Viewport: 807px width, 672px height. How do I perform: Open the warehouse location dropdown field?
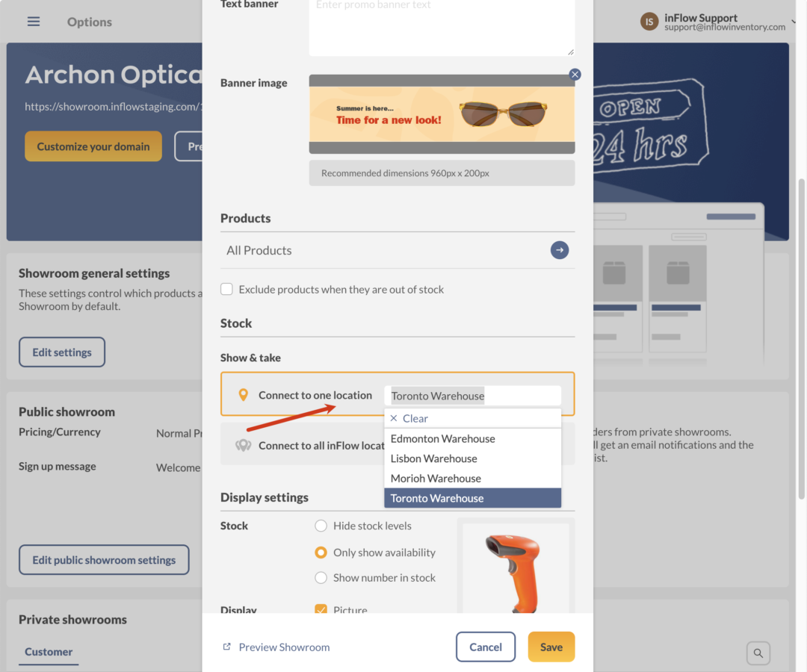coord(472,395)
